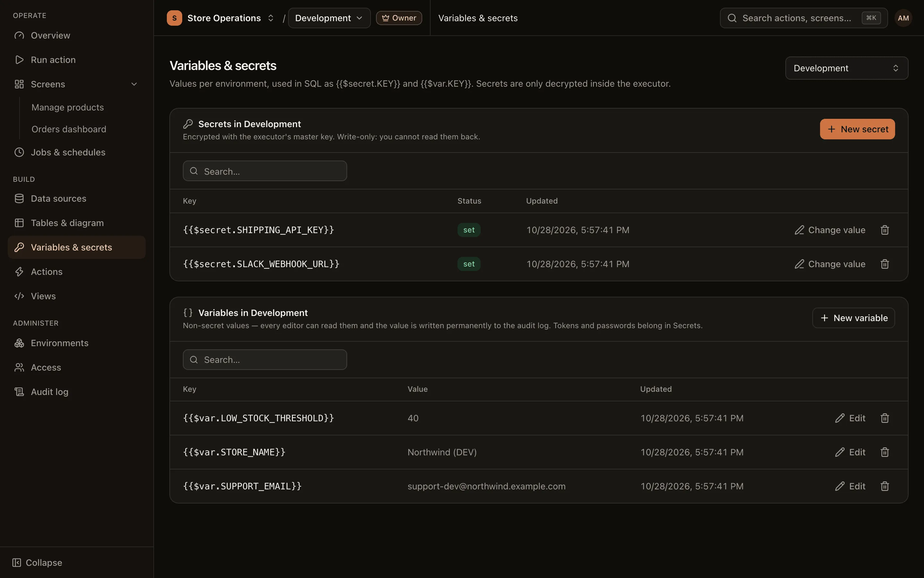924x578 pixels.
Task: Delete SUPPORT_EMAIL variable with trash icon
Action: pos(885,486)
